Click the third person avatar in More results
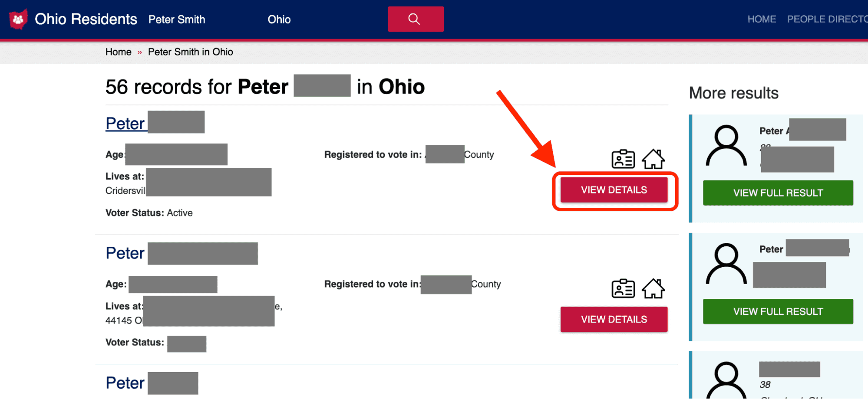Viewport: 868px width, 399px height. coord(726,380)
